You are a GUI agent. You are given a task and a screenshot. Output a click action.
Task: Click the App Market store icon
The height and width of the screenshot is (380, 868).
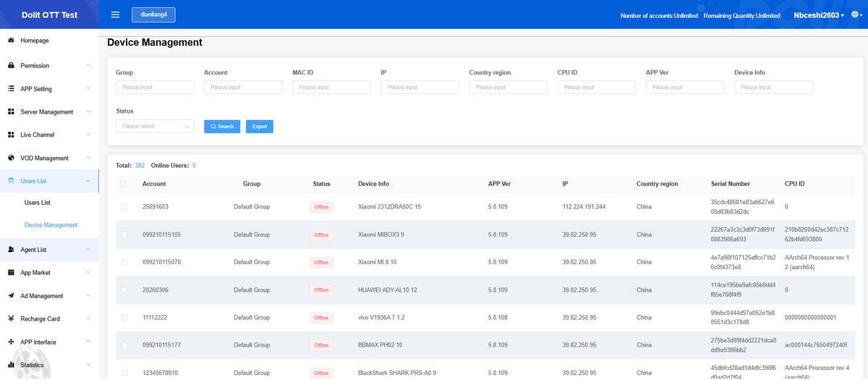pyautogui.click(x=12, y=273)
